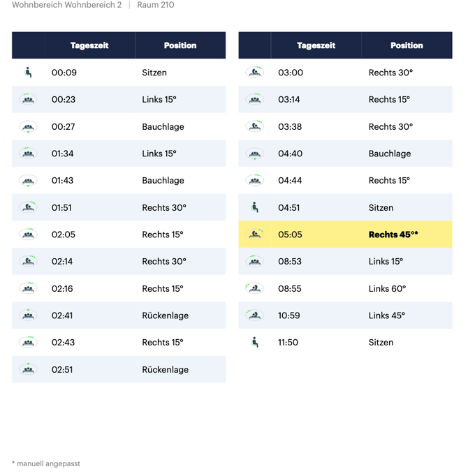Click the right table's Position header
This screenshot has height=476, width=468.
[x=407, y=45]
